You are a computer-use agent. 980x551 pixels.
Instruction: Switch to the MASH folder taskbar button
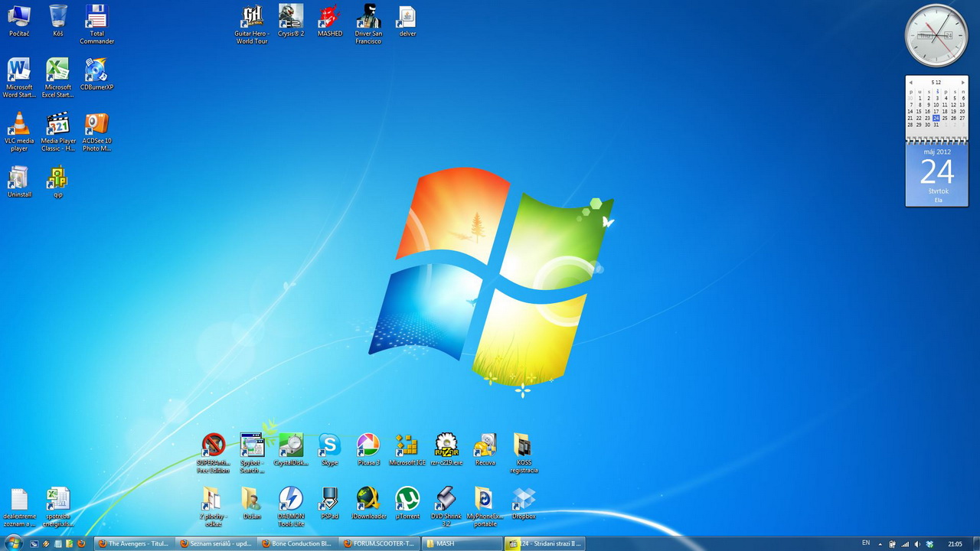click(x=459, y=543)
